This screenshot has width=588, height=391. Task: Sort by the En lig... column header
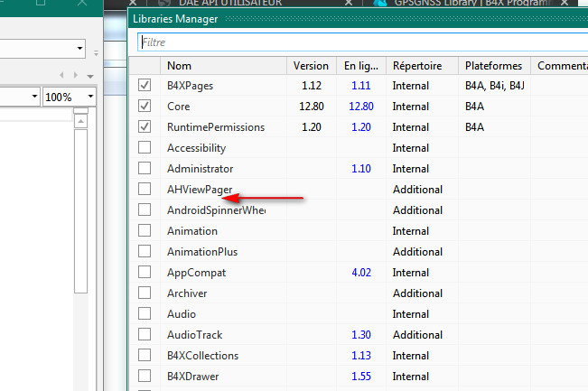click(x=361, y=66)
